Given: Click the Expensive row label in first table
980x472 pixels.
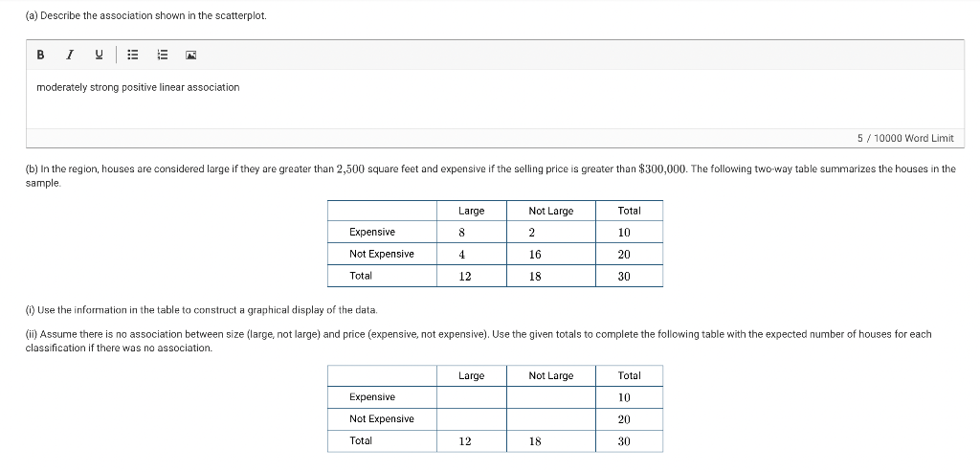Looking at the screenshot, I should pyautogui.click(x=372, y=232).
